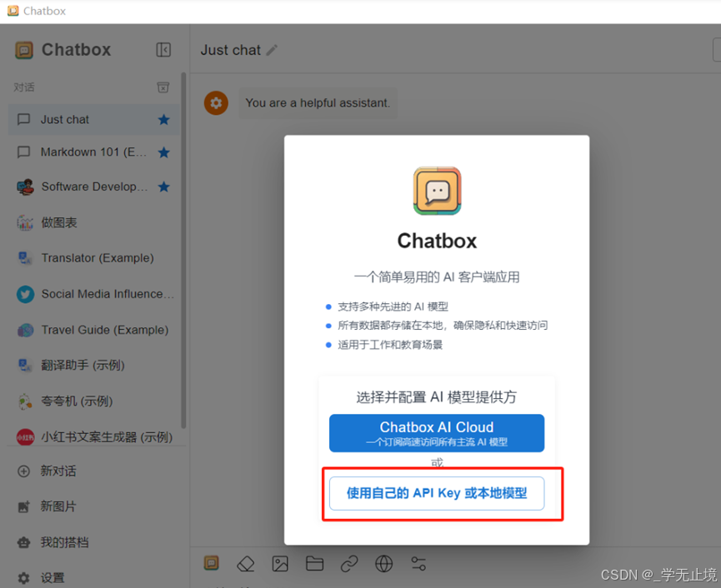Open the Social Media Influencer conversation
This screenshot has height=588, width=721.
pyautogui.click(x=94, y=294)
